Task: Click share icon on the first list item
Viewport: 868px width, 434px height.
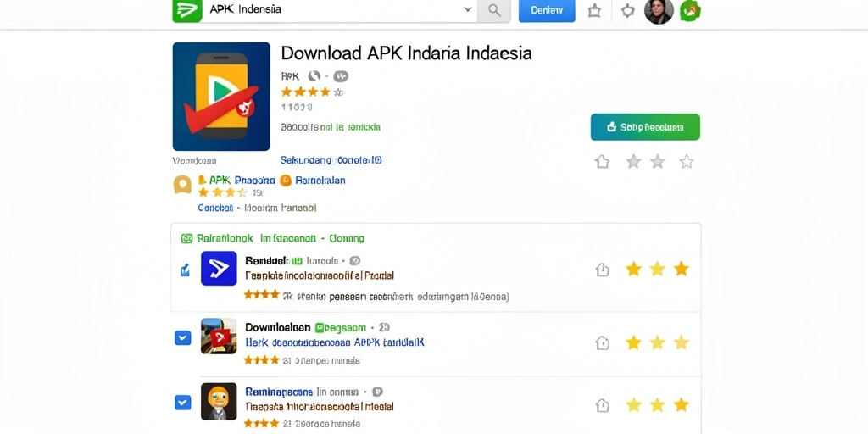Action: tap(603, 270)
